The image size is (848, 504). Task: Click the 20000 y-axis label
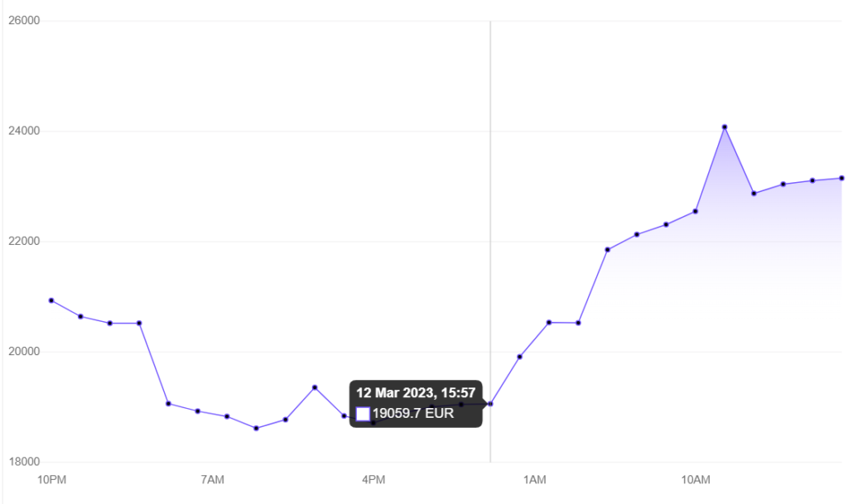[24, 352]
